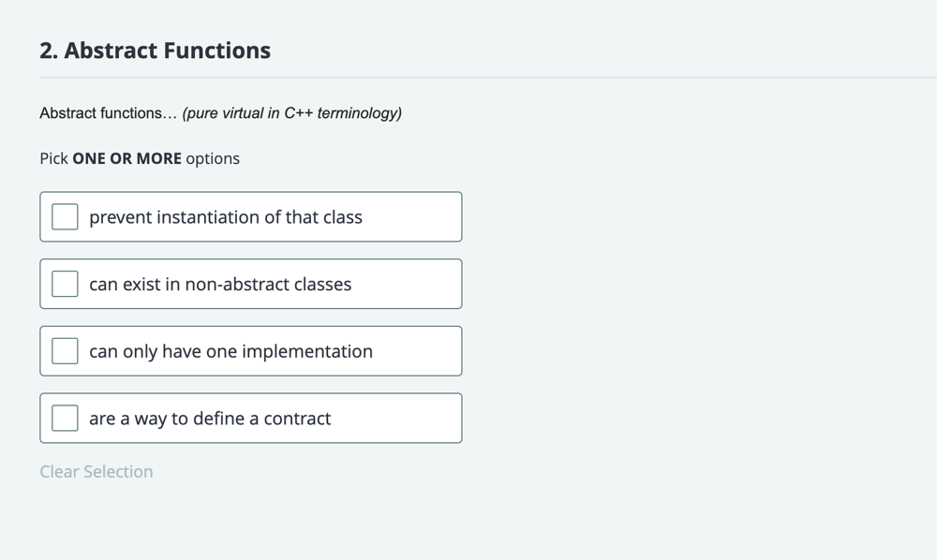The height and width of the screenshot is (560, 937).
Task: Click the italic 'pure virtual in C++ terminology' note
Action: click(292, 112)
